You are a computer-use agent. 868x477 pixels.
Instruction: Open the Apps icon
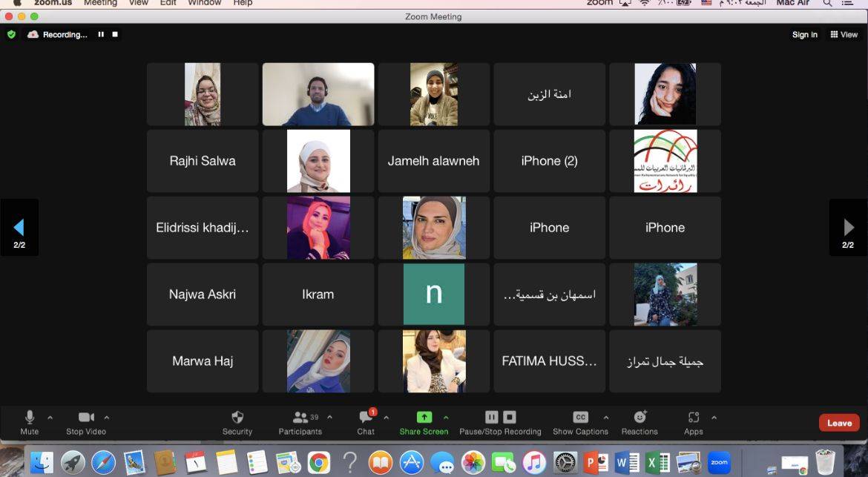(x=694, y=418)
